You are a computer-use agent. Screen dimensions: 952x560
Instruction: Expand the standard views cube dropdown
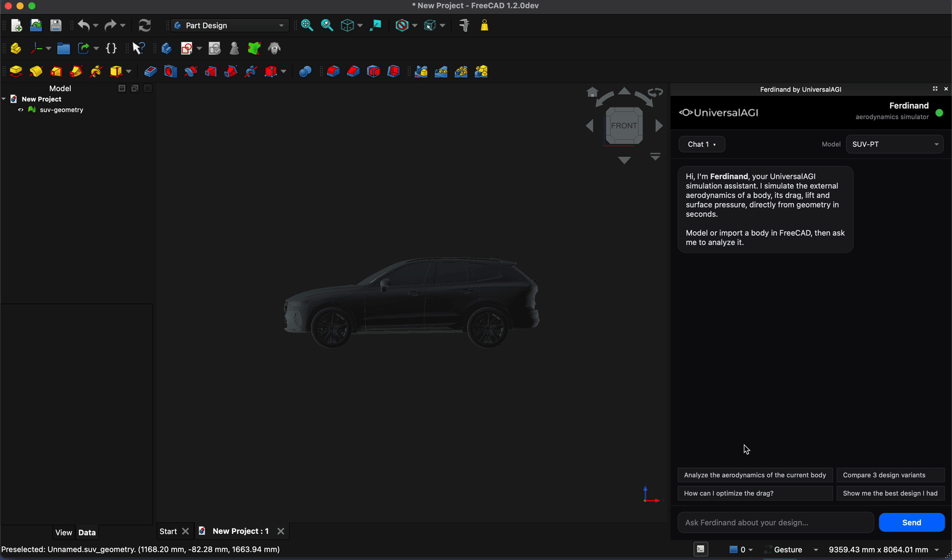[360, 26]
